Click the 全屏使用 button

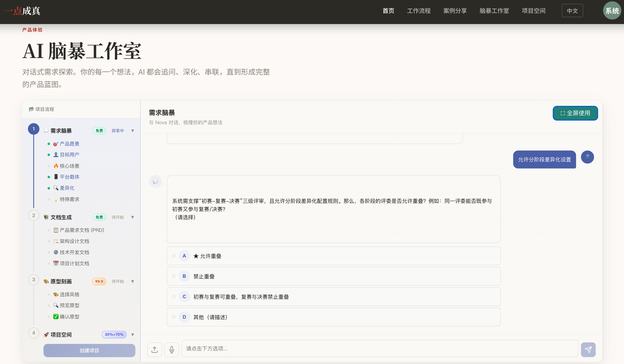[x=575, y=113]
